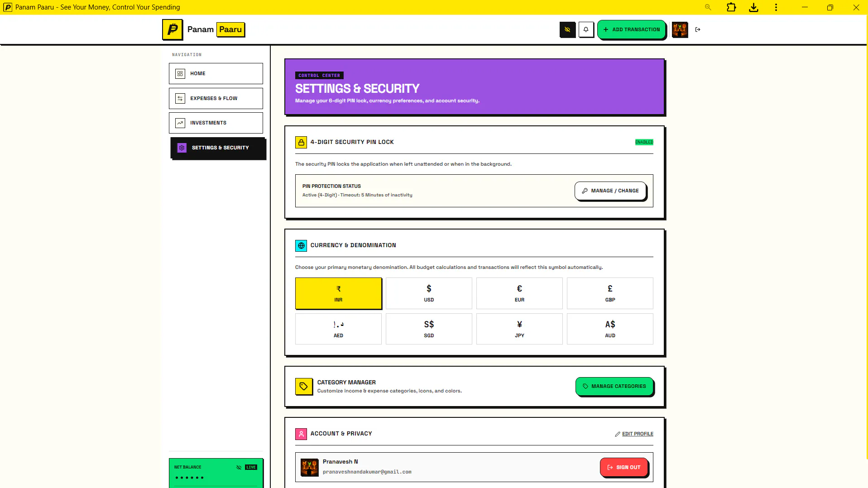Click the globe icon beside Currency
This screenshot has height=488, width=868.
301,245
